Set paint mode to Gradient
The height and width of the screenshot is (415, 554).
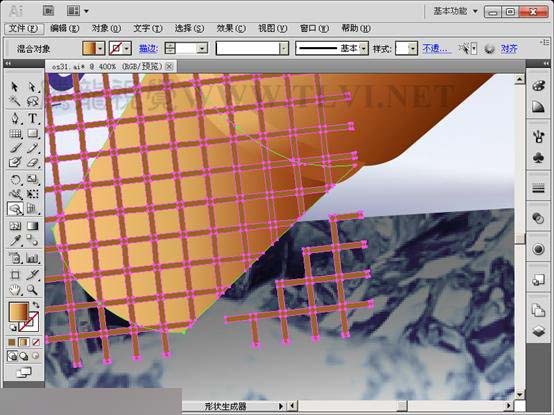click(x=24, y=342)
